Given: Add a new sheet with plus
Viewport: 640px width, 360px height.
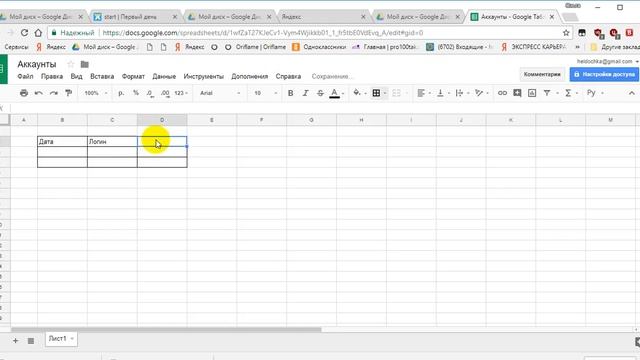Looking at the screenshot, I should point(16,340).
